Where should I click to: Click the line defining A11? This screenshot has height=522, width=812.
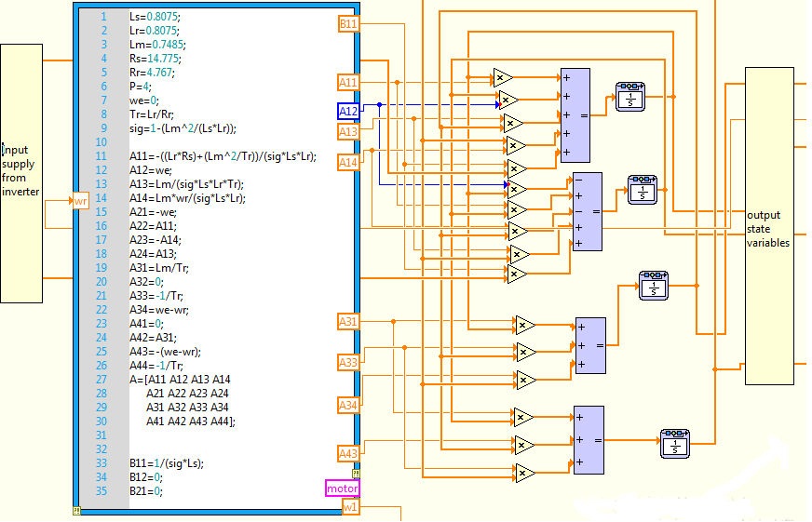coord(223,156)
